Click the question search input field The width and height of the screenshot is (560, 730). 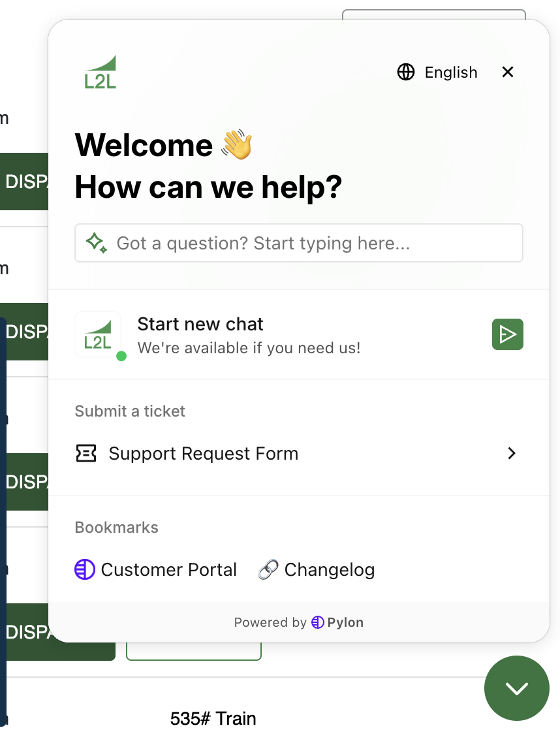pos(299,243)
